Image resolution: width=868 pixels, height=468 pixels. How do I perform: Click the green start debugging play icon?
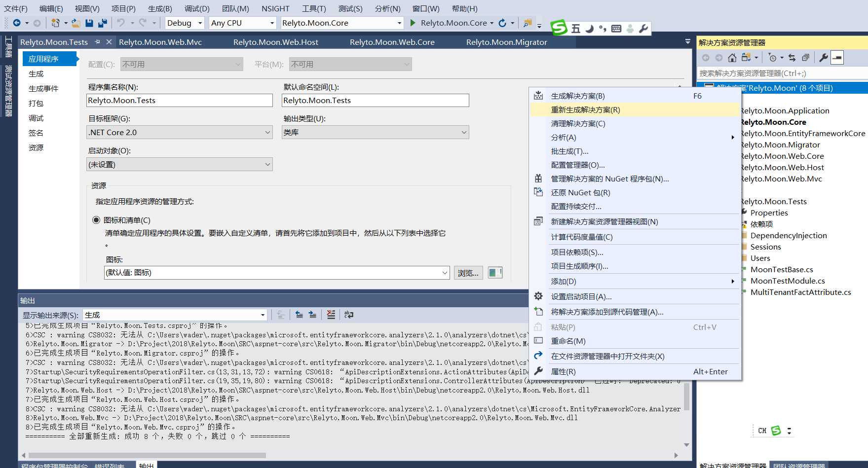413,23
